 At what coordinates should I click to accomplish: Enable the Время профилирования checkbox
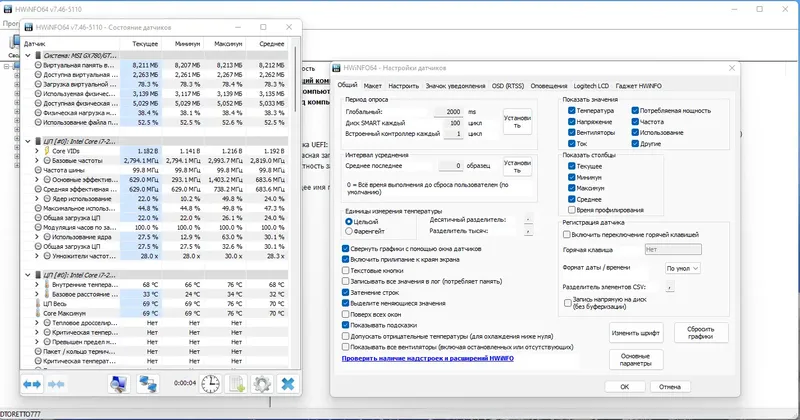[571, 210]
